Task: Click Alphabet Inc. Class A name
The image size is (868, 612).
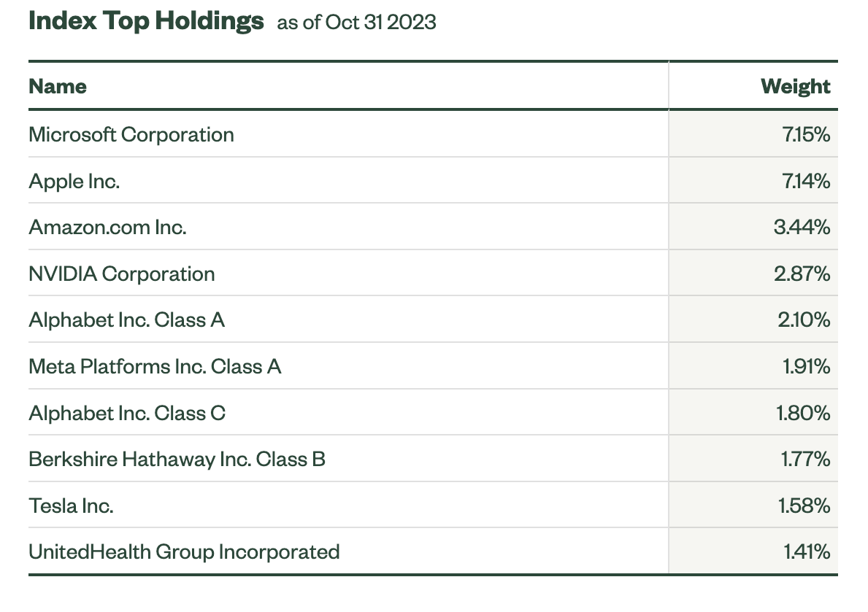Action: [x=127, y=319]
